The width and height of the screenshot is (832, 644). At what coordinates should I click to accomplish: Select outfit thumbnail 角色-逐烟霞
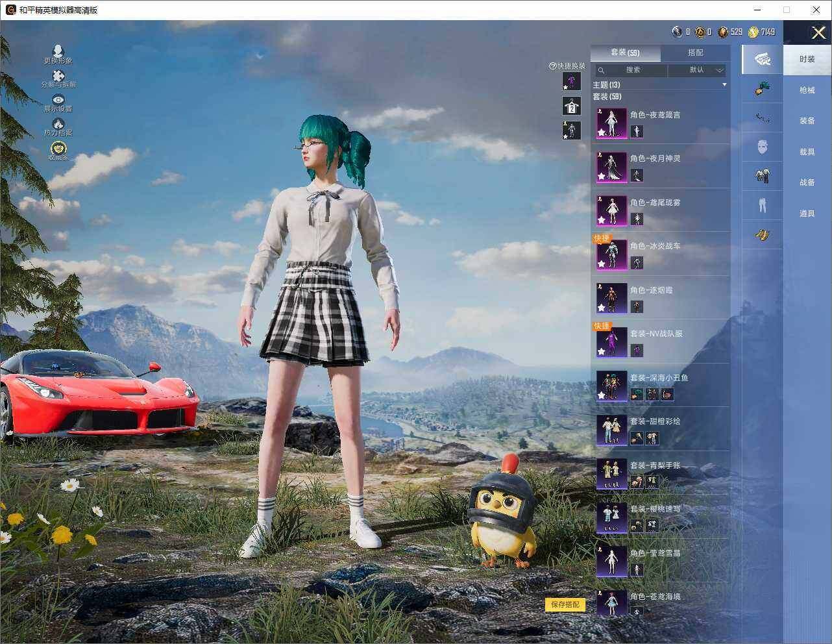[x=611, y=298]
